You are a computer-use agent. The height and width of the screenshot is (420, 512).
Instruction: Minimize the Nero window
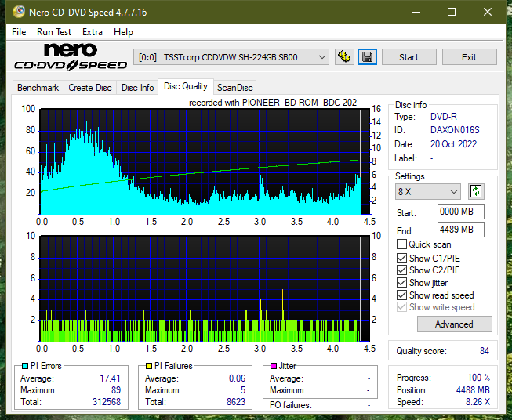coord(416,12)
